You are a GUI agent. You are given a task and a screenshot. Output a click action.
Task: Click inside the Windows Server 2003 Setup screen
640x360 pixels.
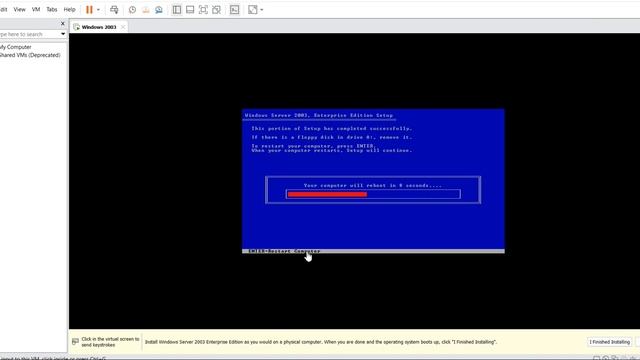click(373, 181)
